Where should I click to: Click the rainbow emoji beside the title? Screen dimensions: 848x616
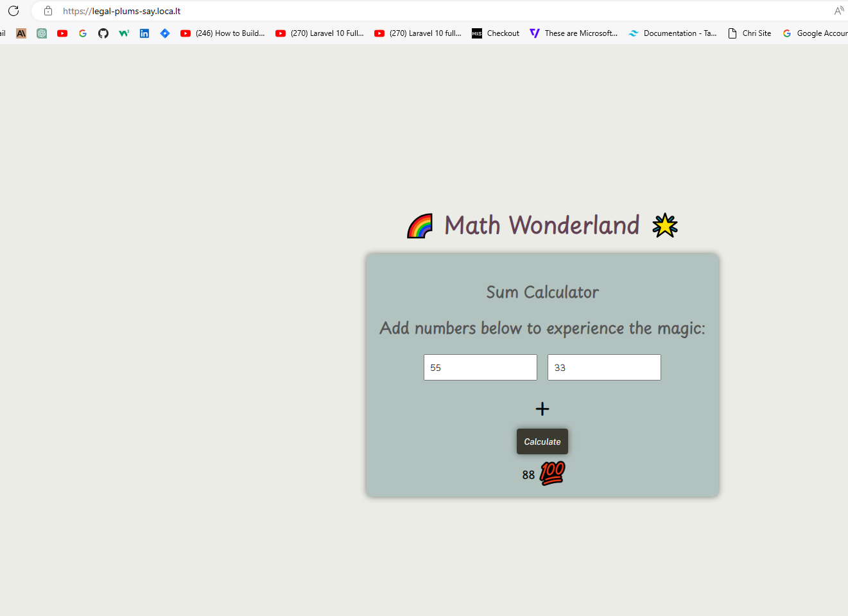point(420,226)
